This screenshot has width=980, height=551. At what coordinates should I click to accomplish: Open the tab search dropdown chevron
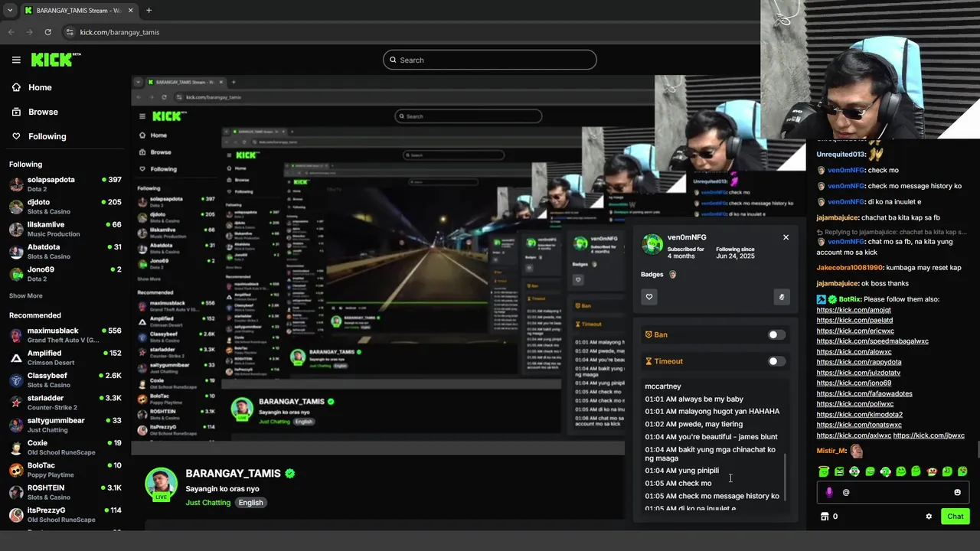(x=8, y=11)
